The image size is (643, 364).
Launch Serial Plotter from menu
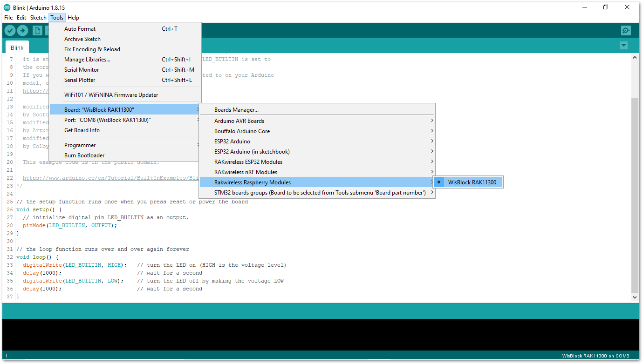point(125,80)
